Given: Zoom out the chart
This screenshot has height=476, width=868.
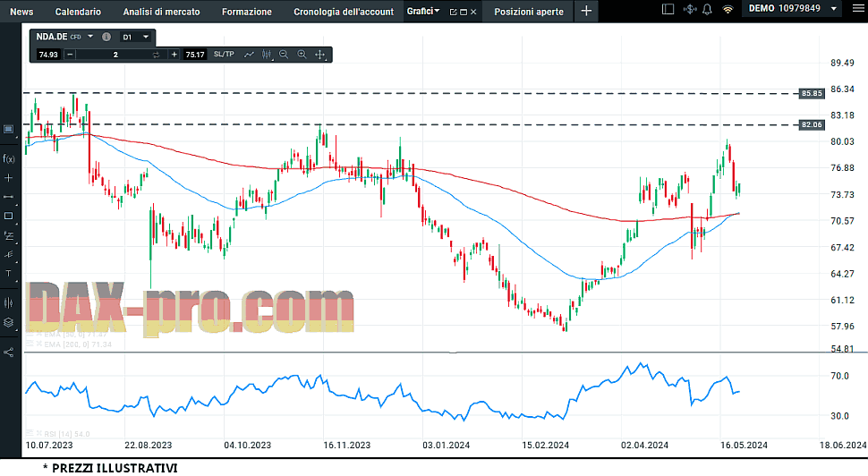Looking at the screenshot, I should point(284,55).
